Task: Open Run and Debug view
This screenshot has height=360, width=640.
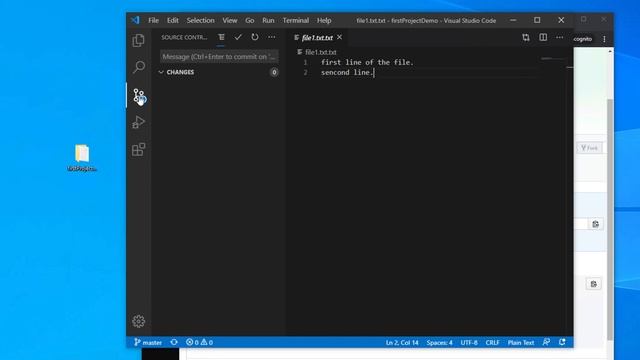Action: [138, 122]
